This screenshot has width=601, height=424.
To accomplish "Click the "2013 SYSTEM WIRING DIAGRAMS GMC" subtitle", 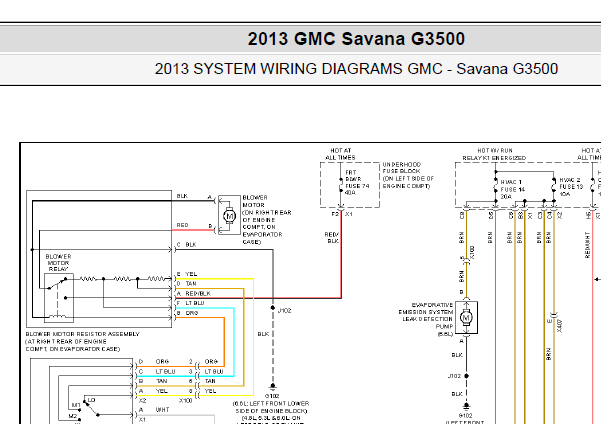I will (298, 69).
